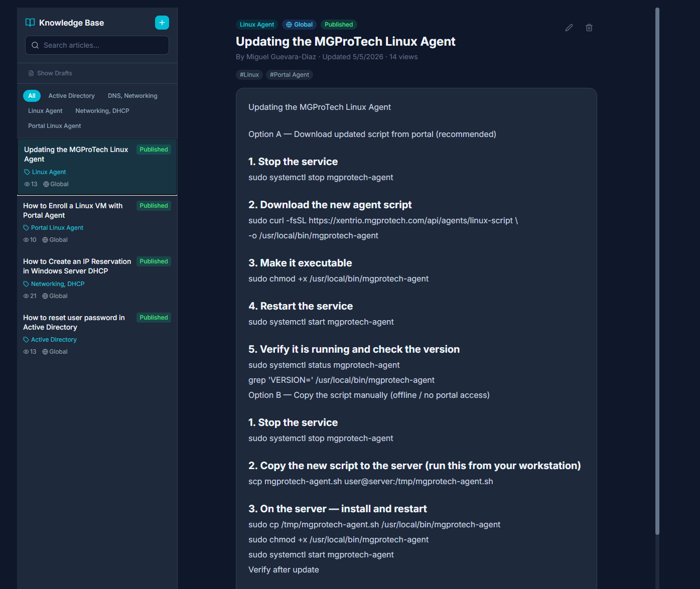Screen dimensions: 700x589
Task: Click the #Linux tag
Action: (x=249, y=75)
